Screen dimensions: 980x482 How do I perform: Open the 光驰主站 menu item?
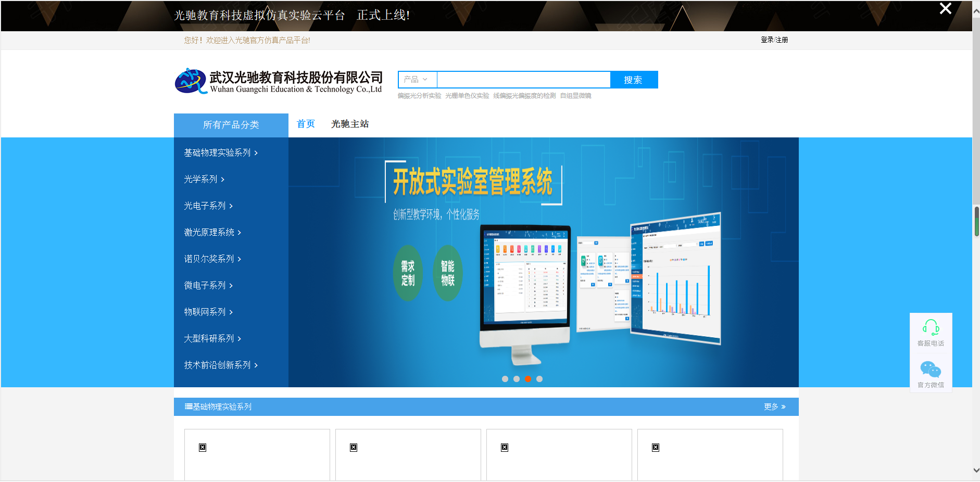(x=350, y=124)
